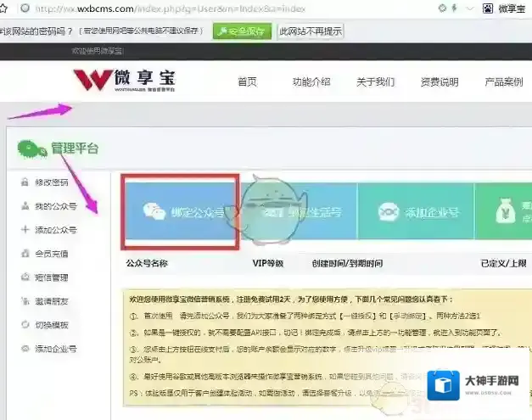
Task: Click the message icon beside 短信管理
Action: point(25,277)
